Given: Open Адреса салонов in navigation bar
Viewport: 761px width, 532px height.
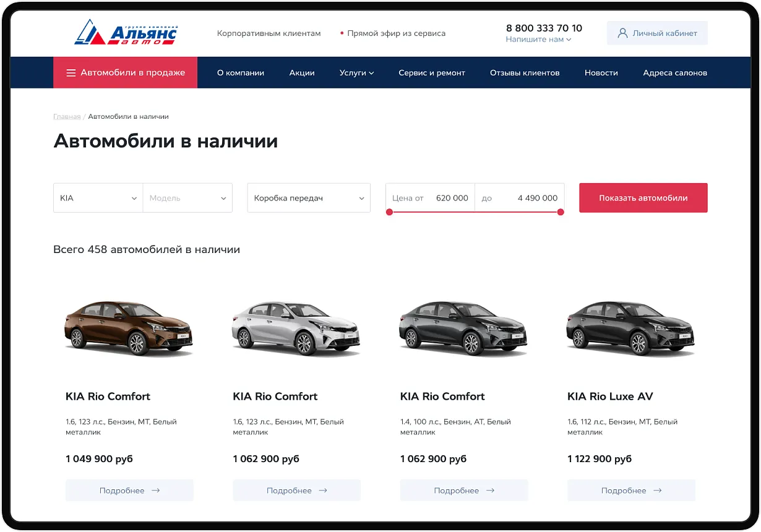Looking at the screenshot, I should point(674,73).
